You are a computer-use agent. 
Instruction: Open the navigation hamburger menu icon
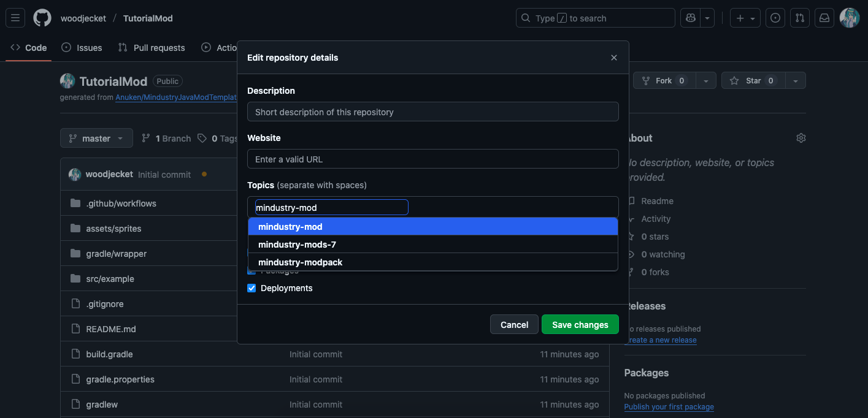coord(15,18)
